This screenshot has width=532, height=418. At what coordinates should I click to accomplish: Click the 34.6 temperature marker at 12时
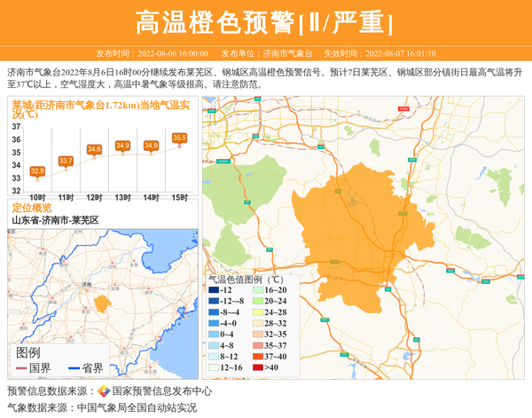pos(94,149)
